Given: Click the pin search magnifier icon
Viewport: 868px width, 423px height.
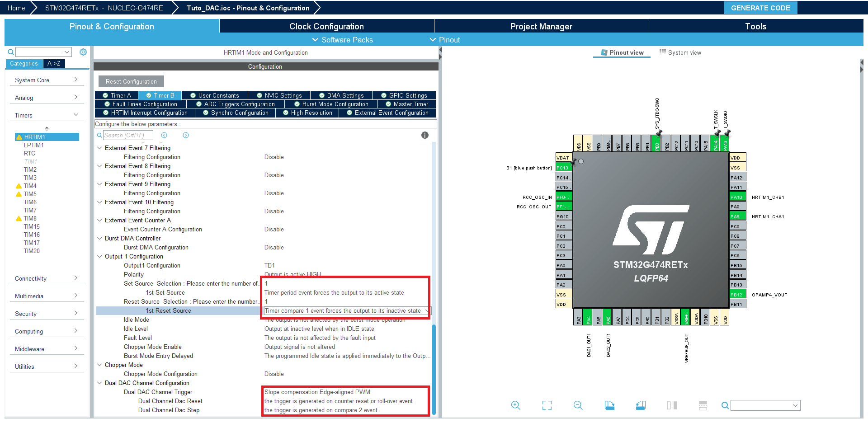Looking at the screenshot, I should click(725, 405).
